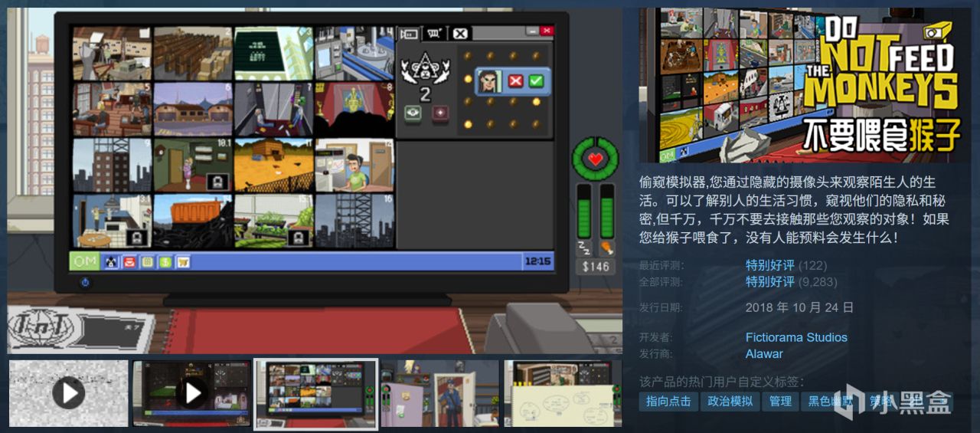Image resolution: width=980 pixels, height=433 pixels.
Task: Click the padlock icon on cage 13.1
Action: (138, 238)
